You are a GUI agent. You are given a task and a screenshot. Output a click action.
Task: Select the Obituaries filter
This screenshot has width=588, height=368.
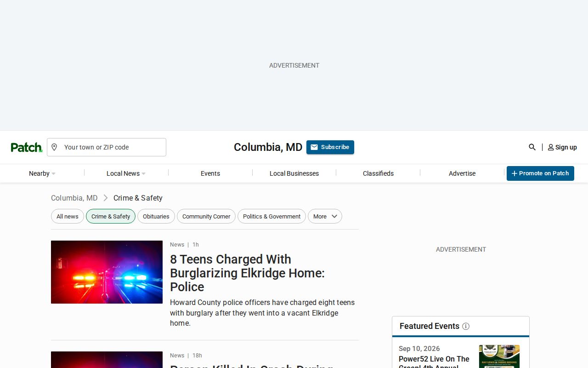156,216
